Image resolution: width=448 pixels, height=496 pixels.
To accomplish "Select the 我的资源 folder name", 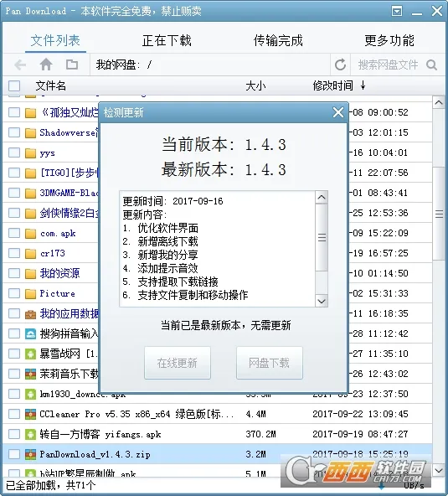I will pyautogui.click(x=59, y=273).
